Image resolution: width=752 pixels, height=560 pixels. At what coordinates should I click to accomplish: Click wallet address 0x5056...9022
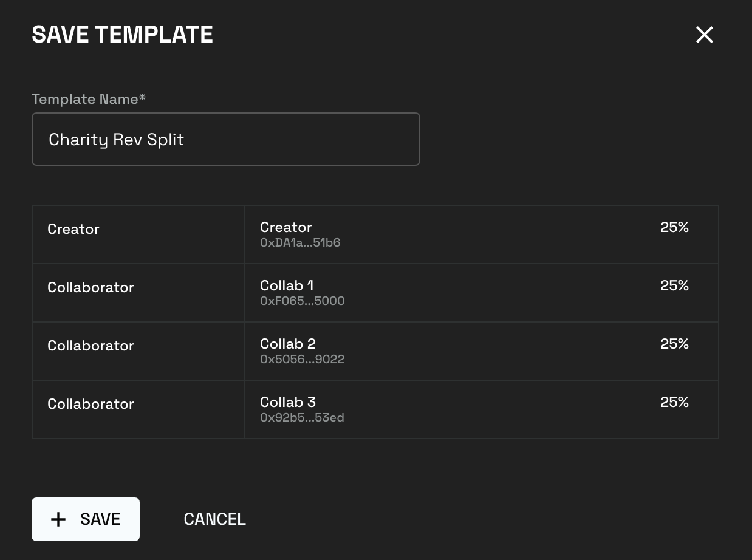[x=302, y=360]
